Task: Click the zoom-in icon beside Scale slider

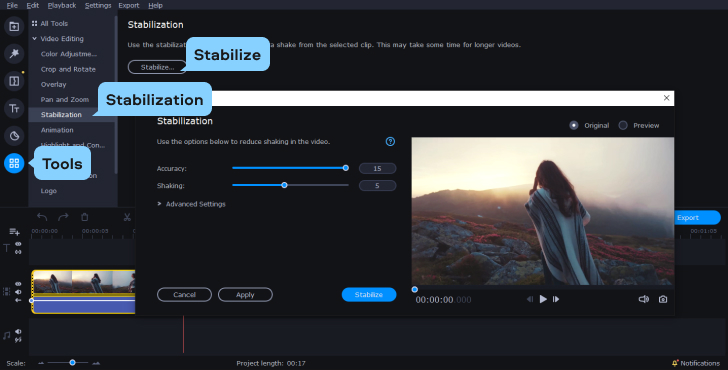Action: [x=96, y=363]
